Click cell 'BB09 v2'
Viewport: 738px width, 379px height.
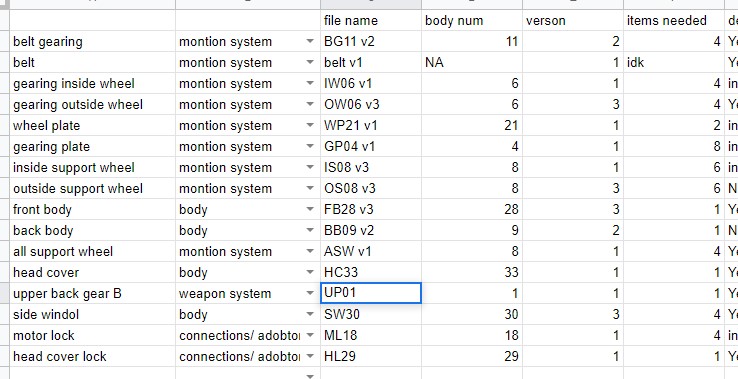tap(371, 230)
